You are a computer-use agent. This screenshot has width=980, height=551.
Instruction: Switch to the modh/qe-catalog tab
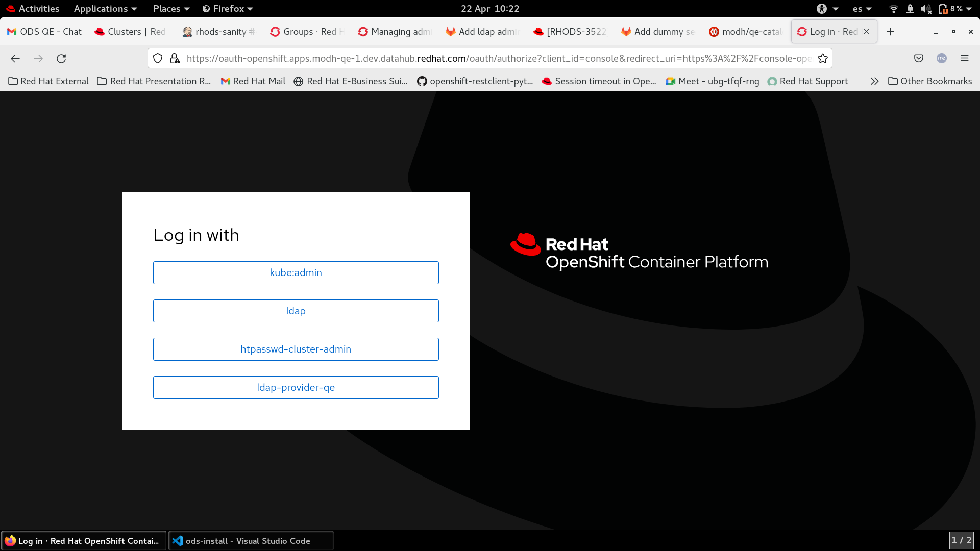coord(746,32)
